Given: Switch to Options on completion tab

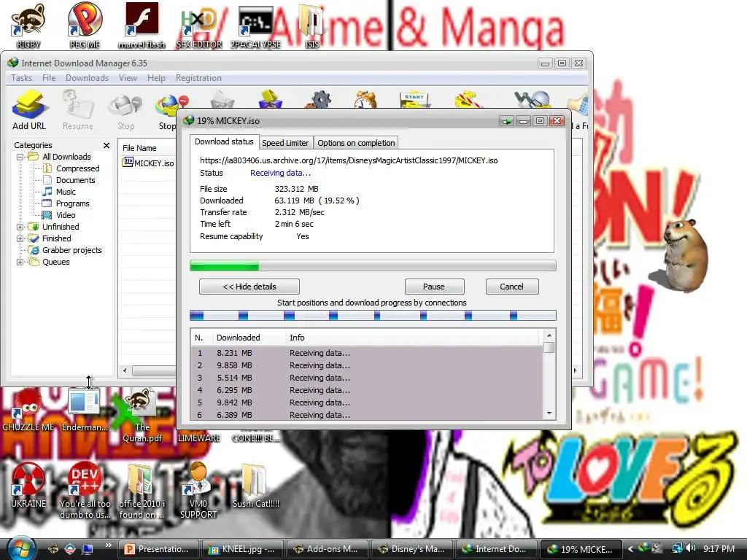Looking at the screenshot, I should point(356,143).
